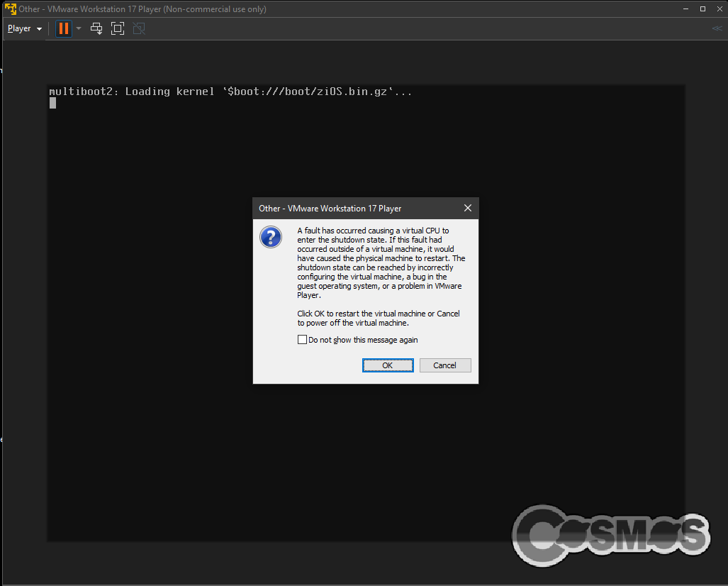Viewport: 728px width, 586px height.
Task: Send Ctrl+Alt+Del to the guest
Action: click(96, 28)
